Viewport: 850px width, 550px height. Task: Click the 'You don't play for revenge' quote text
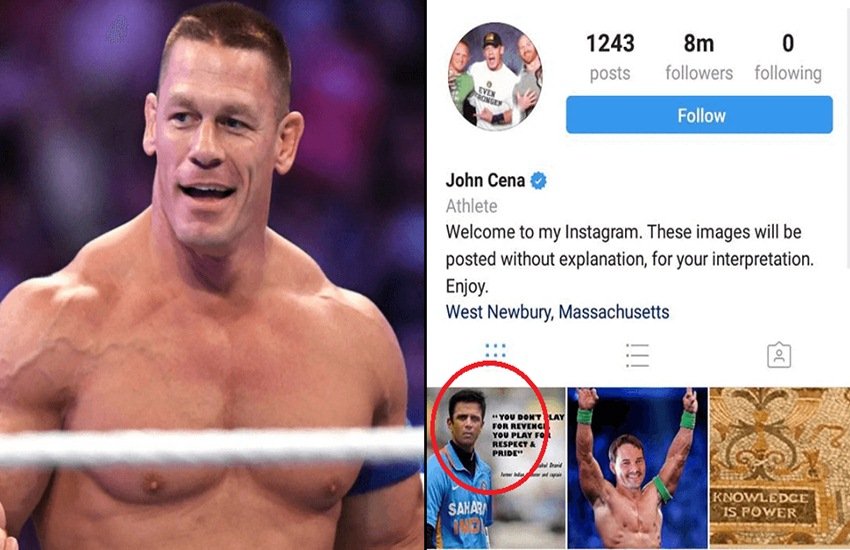pos(527,435)
